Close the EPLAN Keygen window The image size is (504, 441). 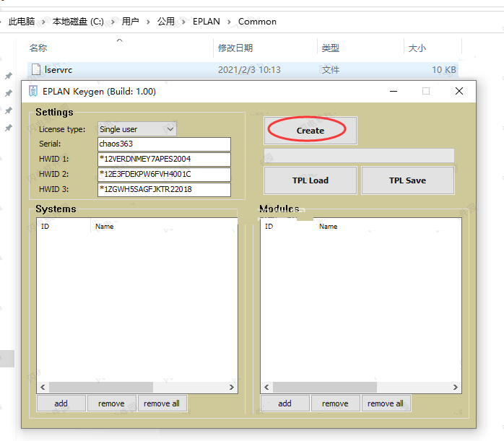coord(459,91)
